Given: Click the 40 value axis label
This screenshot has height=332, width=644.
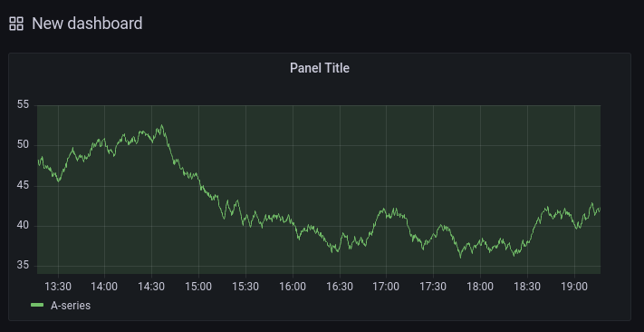Looking at the screenshot, I should tap(24, 226).
